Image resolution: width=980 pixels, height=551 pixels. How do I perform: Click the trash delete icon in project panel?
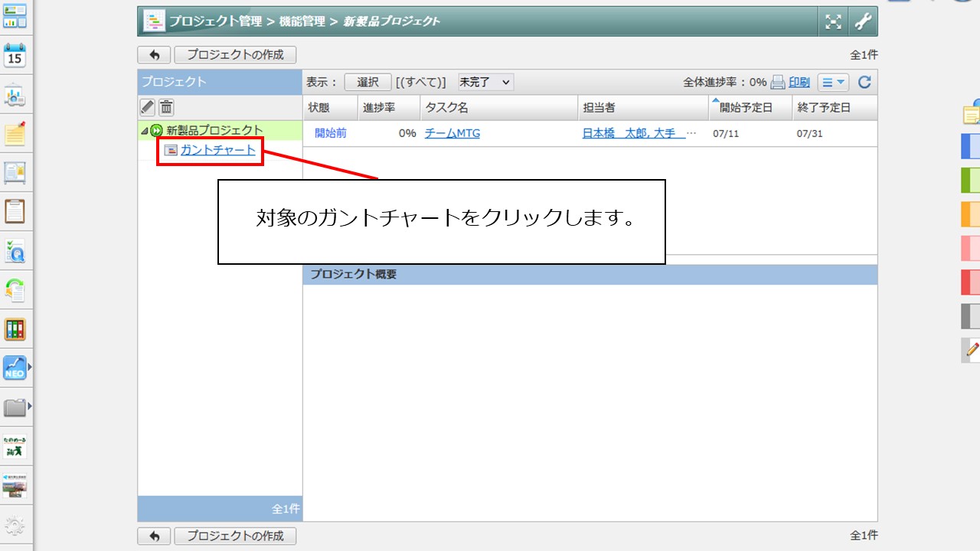tap(166, 107)
